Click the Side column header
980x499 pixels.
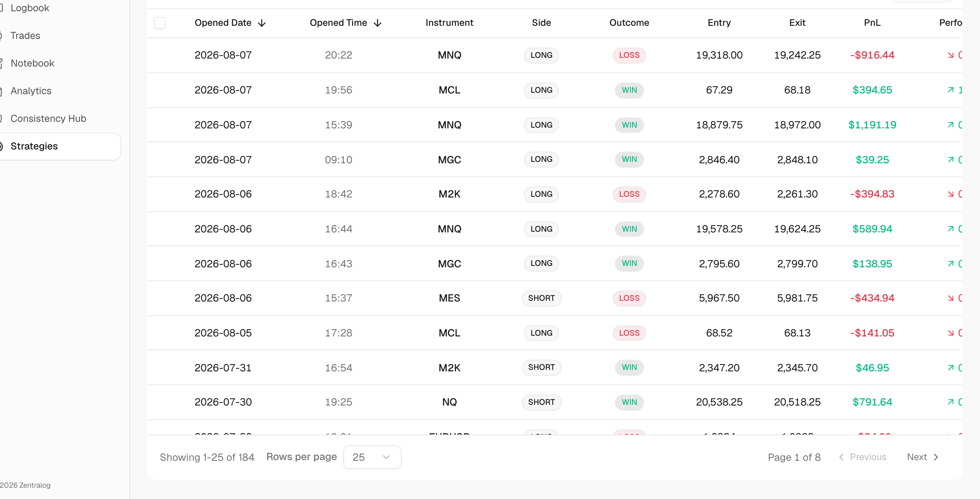pos(541,23)
